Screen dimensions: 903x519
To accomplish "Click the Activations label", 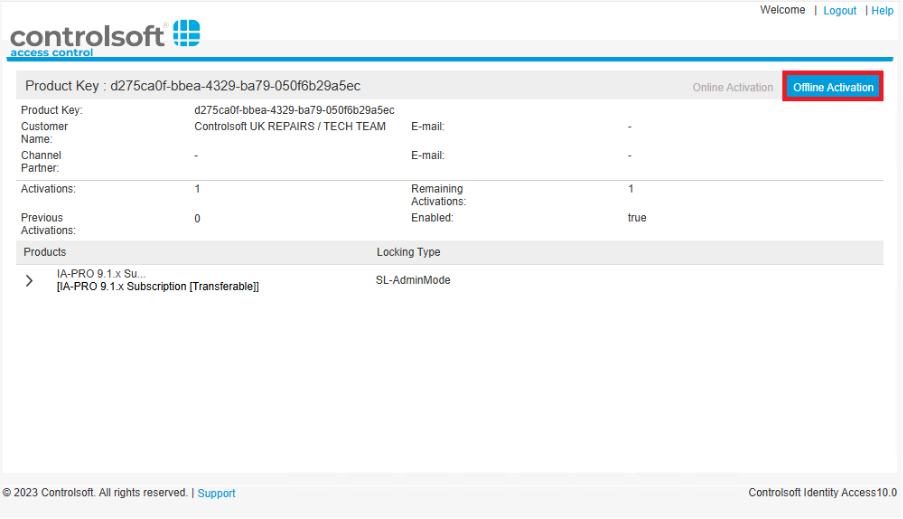I will (x=48, y=189).
